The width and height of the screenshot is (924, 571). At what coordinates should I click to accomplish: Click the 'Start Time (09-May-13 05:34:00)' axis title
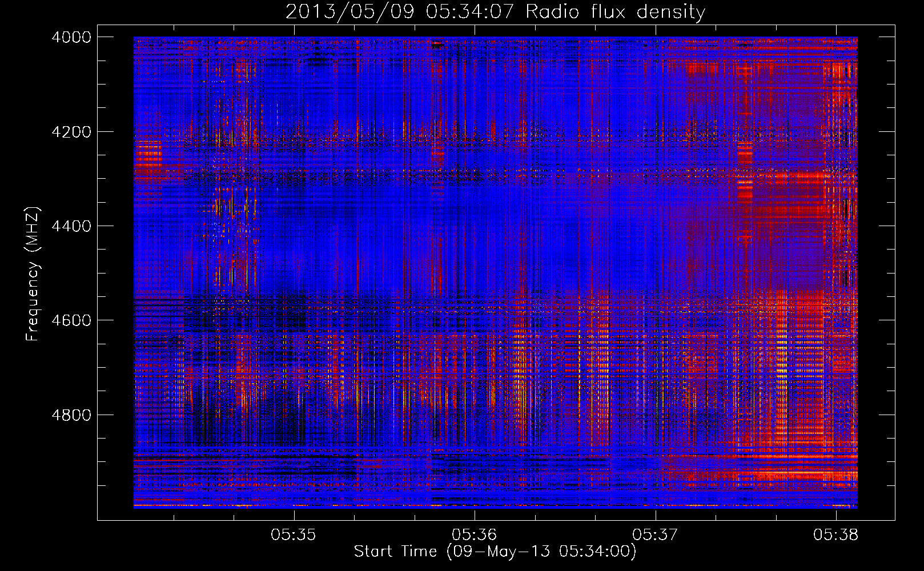click(x=495, y=552)
